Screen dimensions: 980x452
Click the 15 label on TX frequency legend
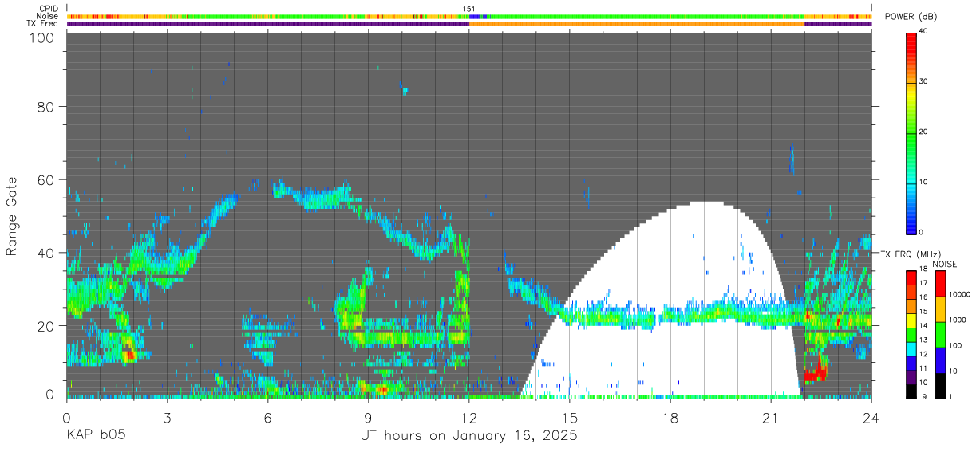[924, 312]
